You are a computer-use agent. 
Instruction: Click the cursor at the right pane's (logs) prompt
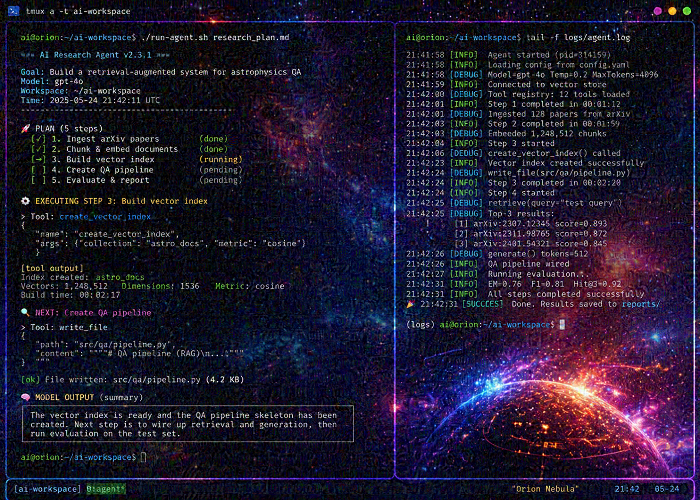[562, 325]
